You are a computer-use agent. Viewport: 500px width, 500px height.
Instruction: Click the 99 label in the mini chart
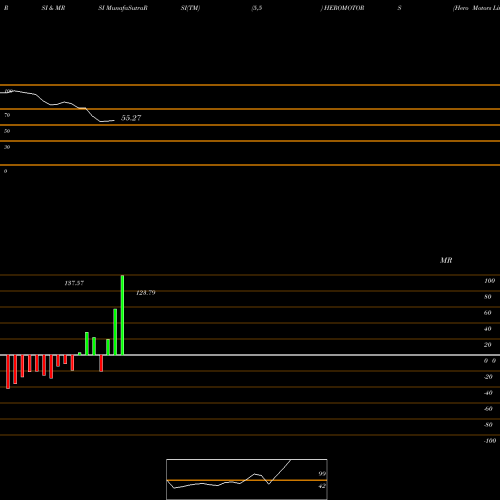point(322,474)
